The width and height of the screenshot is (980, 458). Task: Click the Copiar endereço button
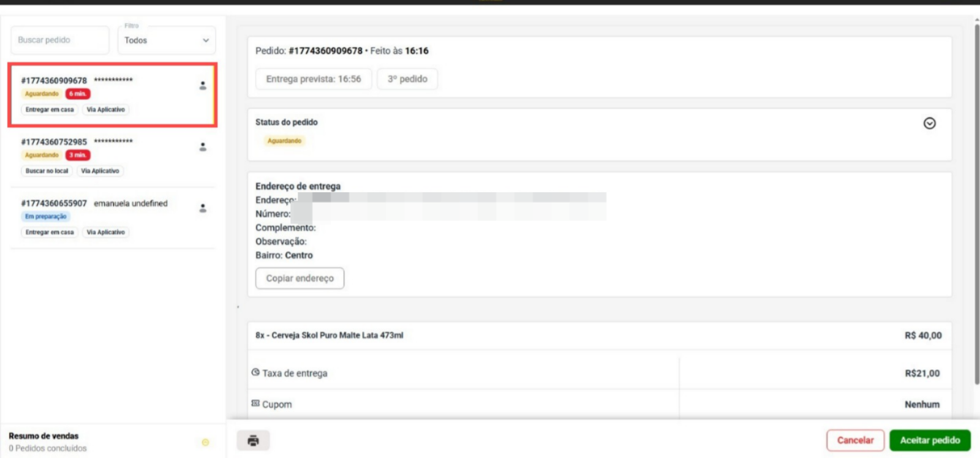(300, 278)
